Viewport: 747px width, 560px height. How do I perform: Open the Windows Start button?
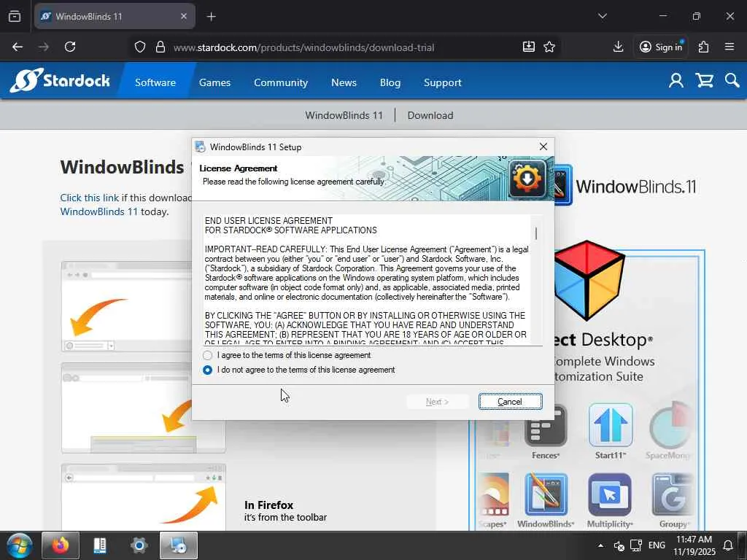(19, 545)
